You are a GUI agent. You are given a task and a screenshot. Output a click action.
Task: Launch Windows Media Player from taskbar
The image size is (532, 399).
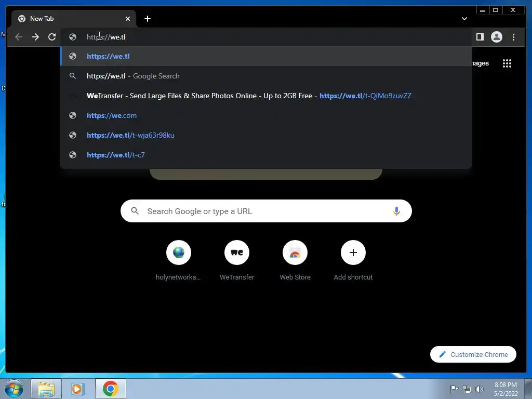click(x=78, y=389)
